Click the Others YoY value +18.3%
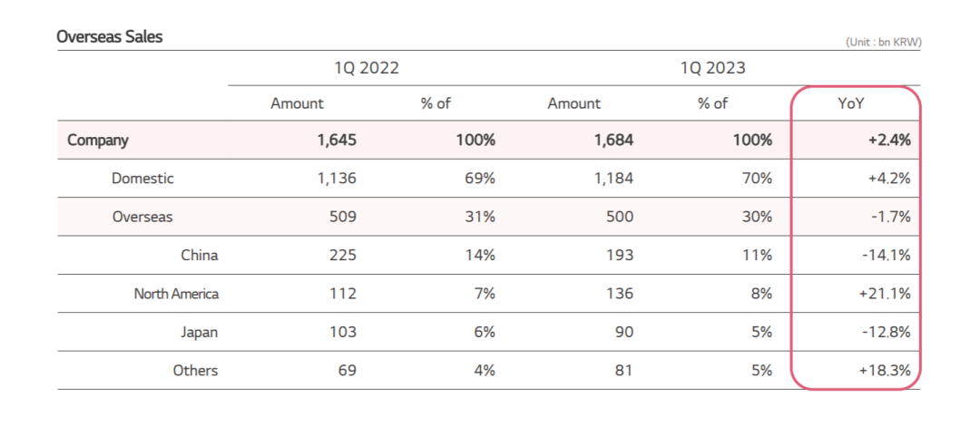 tap(885, 370)
